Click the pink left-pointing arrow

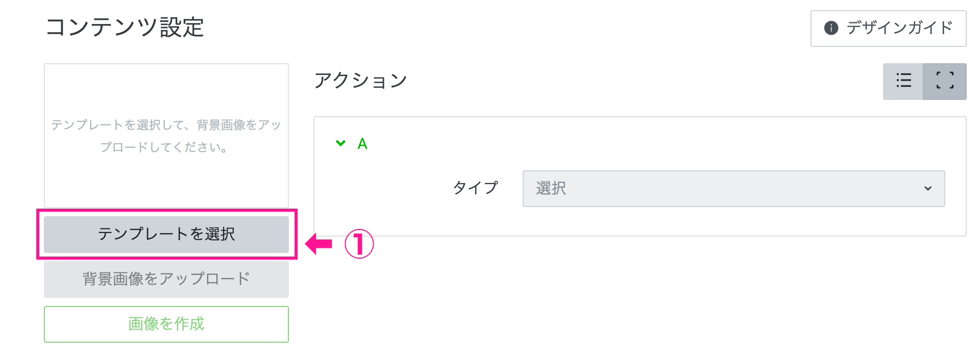pos(319,244)
